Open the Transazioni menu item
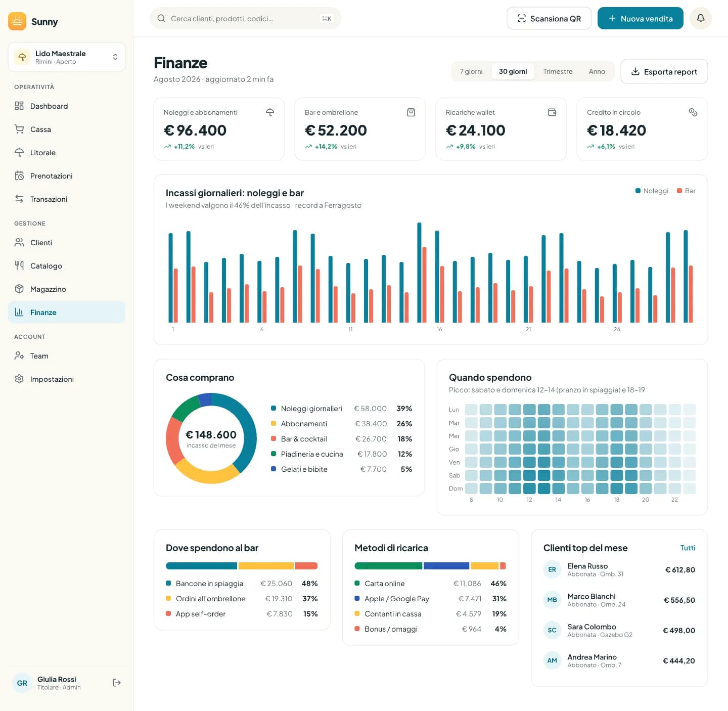728x711 pixels. (x=67, y=199)
